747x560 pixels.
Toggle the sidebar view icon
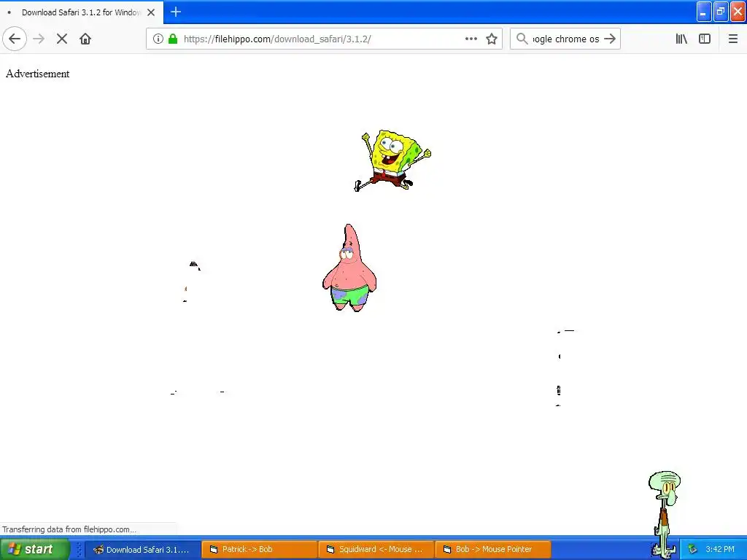coord(705,39)
